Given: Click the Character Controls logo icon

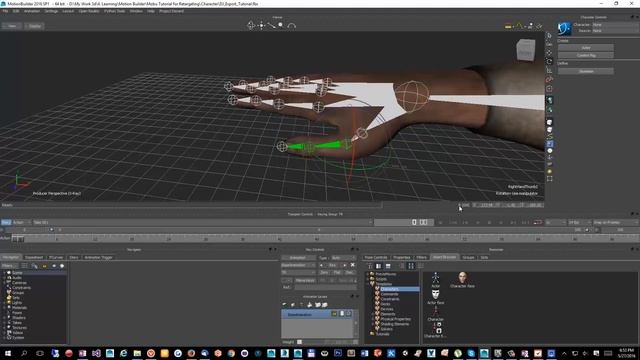Looking at the screenshot, I should point(564,28).
